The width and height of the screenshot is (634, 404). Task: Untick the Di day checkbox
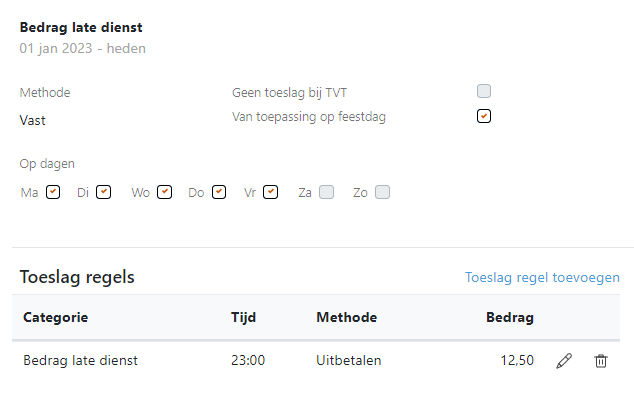coord(104,192)
